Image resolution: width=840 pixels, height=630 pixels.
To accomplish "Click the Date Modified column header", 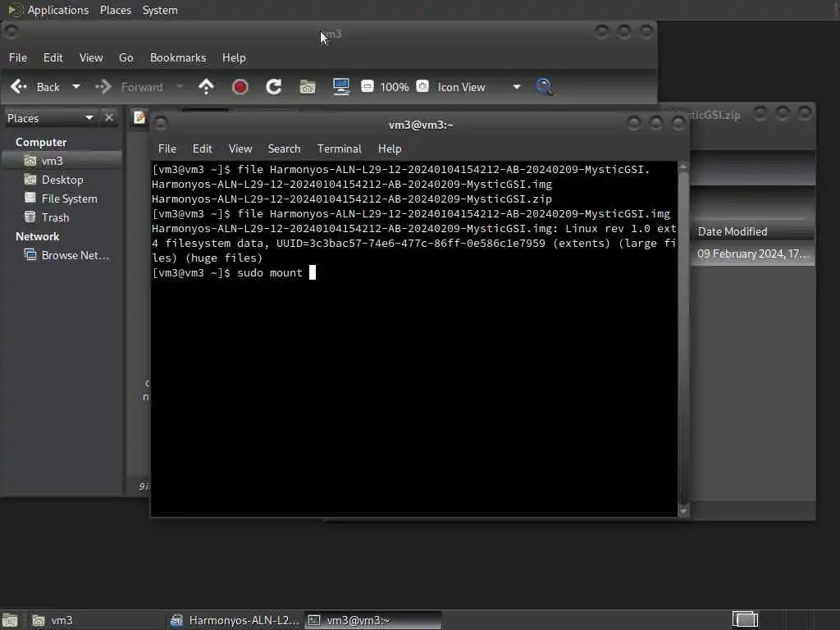I will tap(753, 231).
